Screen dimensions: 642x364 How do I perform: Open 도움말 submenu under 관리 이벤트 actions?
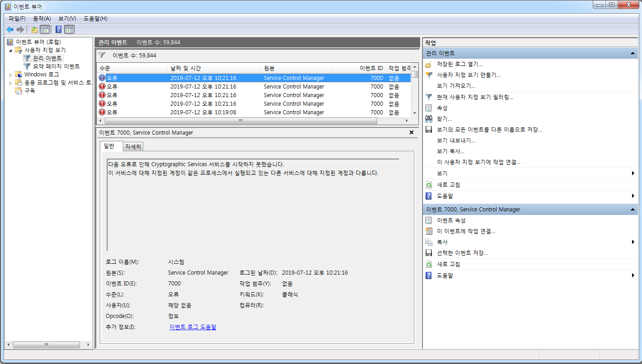coord(633,196)
